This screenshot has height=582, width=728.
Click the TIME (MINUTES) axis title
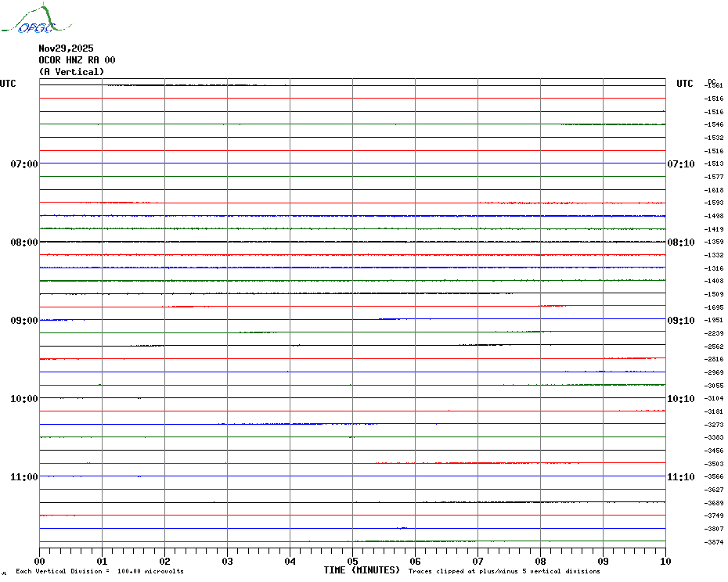(x=362, y=570)
